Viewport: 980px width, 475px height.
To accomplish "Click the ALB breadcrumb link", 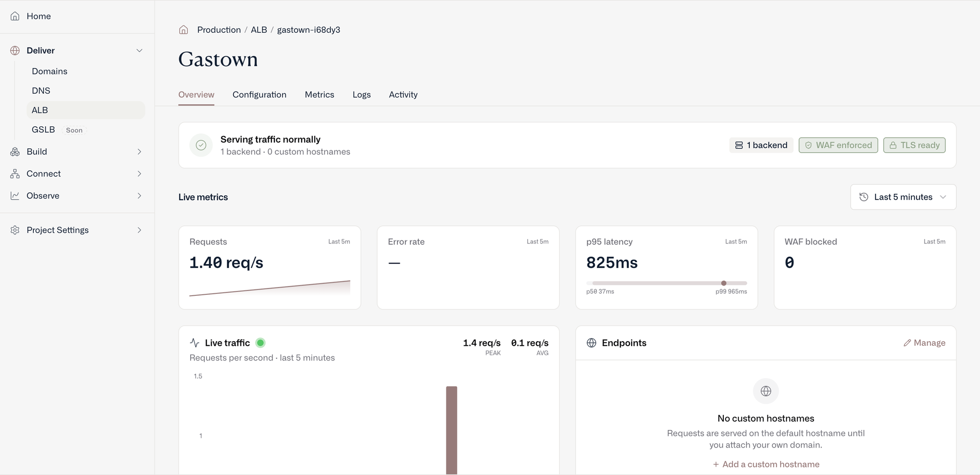I will [259, 30].
